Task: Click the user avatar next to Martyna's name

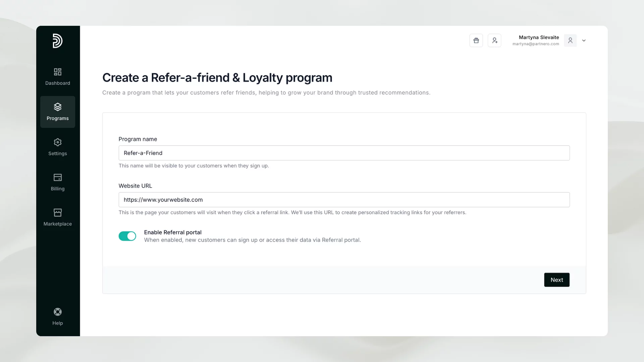Action: [x=570, y=40]
